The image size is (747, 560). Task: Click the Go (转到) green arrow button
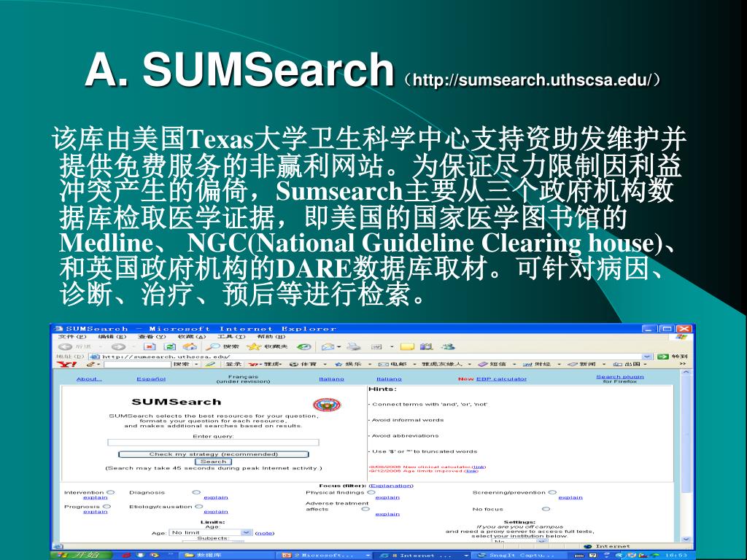click(663, 356)
